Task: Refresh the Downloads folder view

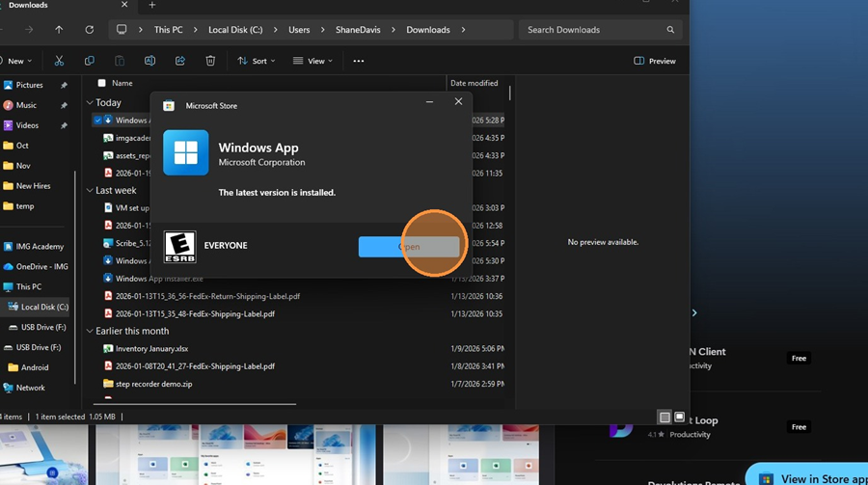Action: tap(89, 30)
